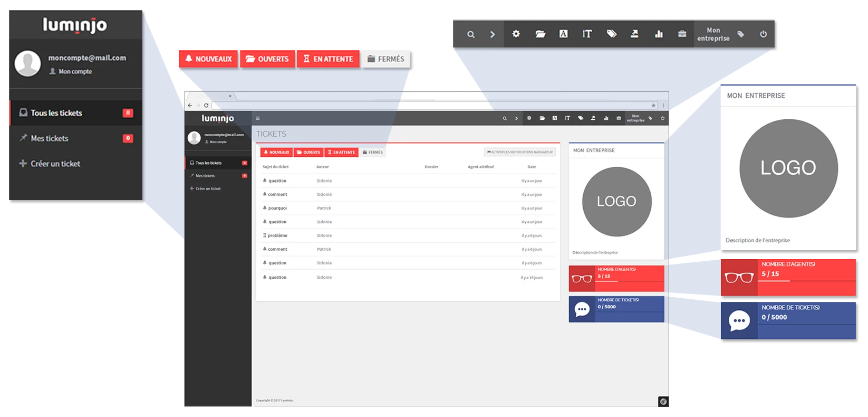Open the pourquoi ticket from Patrick
Screen dimensions: 868x417
408,208
